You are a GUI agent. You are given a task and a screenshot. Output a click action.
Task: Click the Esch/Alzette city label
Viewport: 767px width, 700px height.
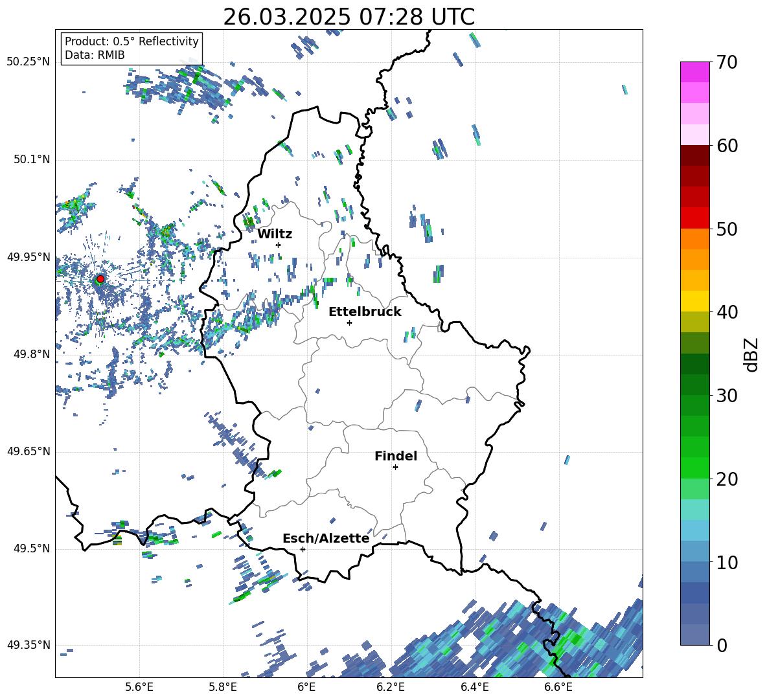point(326,539)
